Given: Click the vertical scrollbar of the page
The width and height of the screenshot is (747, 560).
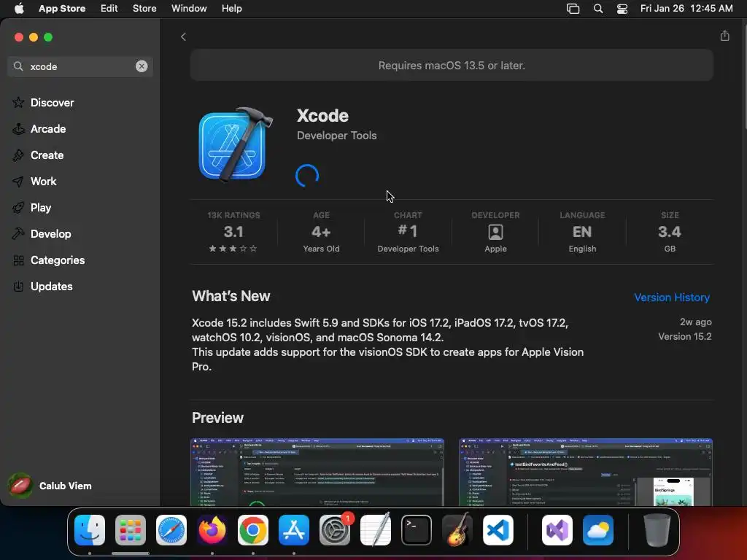Looking at the screenshot, I should pos(744,76).
